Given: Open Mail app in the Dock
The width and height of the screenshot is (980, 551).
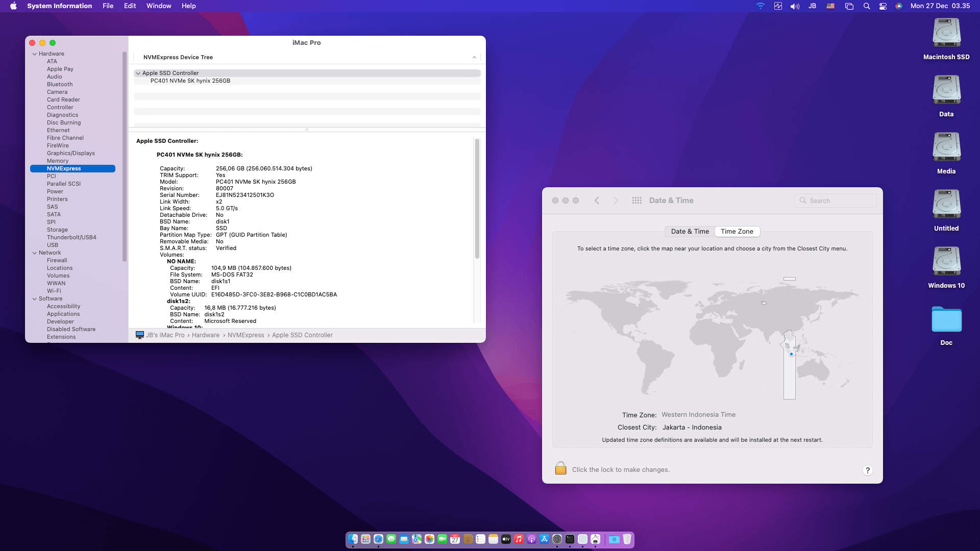Looking at the screenshot, I should pos(404,539).
